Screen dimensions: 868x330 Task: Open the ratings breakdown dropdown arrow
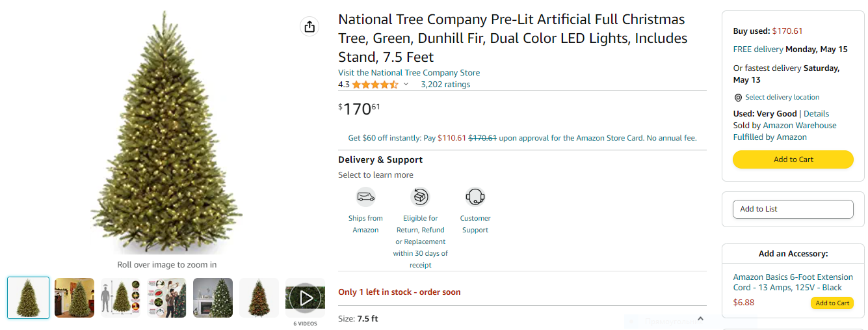coord(406,85)
